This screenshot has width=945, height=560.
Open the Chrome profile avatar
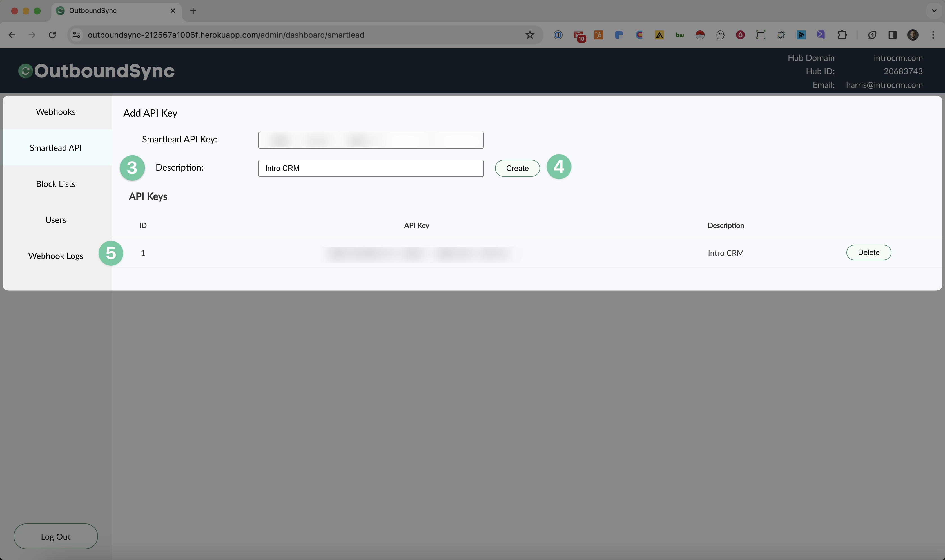coord(913,35)
